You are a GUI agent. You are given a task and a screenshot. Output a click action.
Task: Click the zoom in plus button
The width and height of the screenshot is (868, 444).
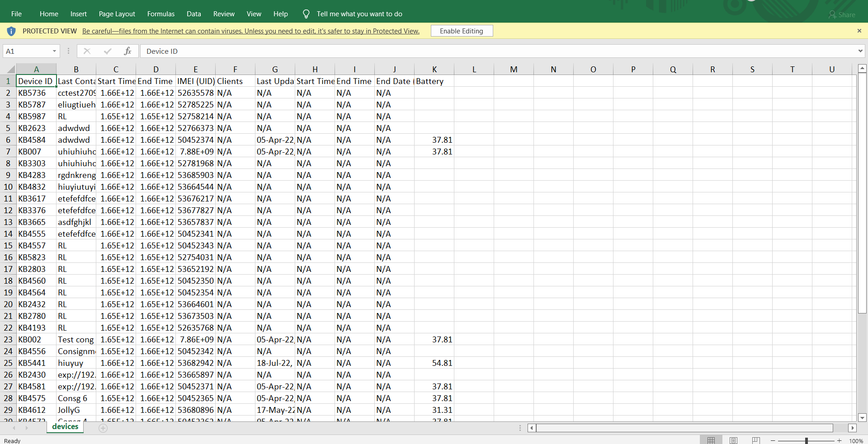(839, 440)
